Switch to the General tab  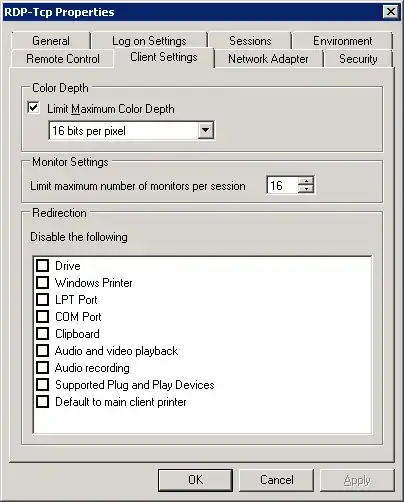(51, 41)
